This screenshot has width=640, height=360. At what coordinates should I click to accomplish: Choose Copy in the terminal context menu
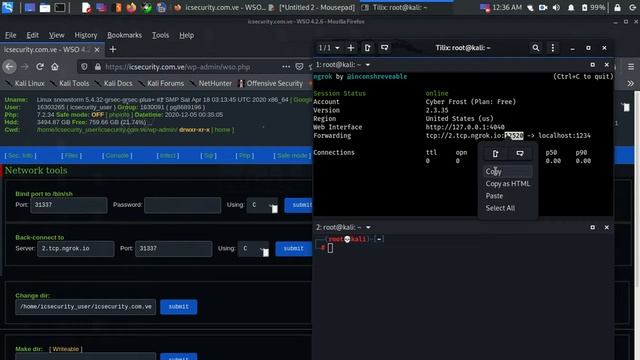(x=507, y=171)
